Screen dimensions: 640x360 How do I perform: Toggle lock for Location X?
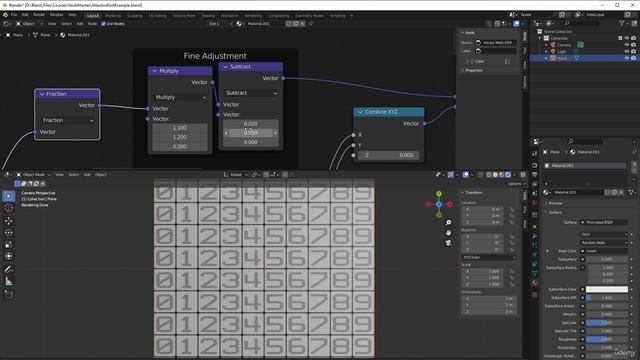coord(511,209)
